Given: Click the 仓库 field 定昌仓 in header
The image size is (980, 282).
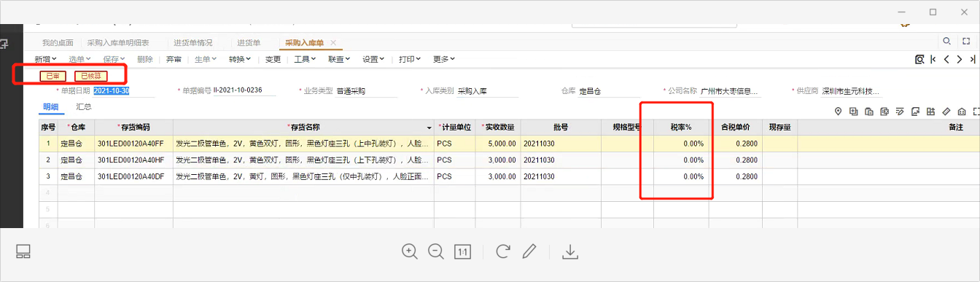Looking at the screenshot, I should [x=610, y=91].
